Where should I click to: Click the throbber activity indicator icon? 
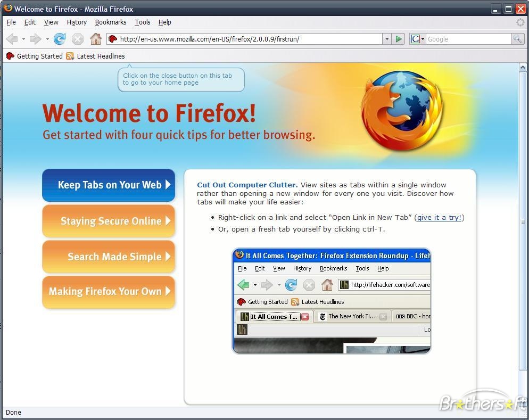[x=520, y=22]
